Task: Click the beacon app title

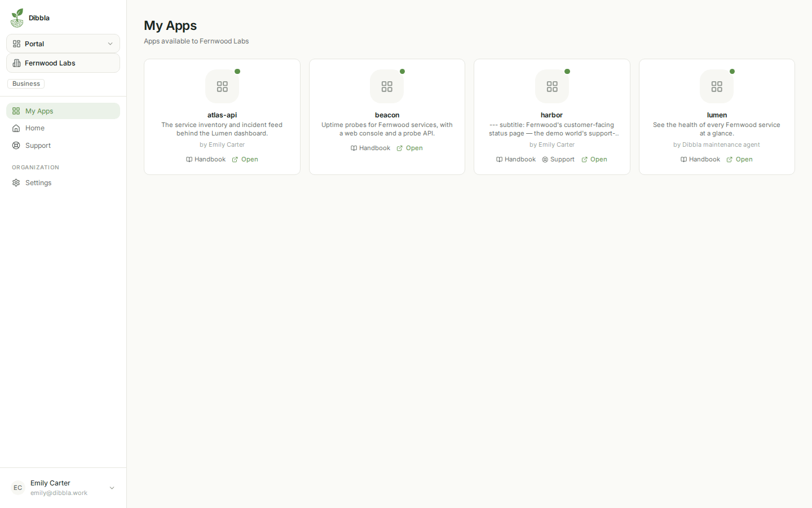Action: pyautogui.click(x=387, y=115)
